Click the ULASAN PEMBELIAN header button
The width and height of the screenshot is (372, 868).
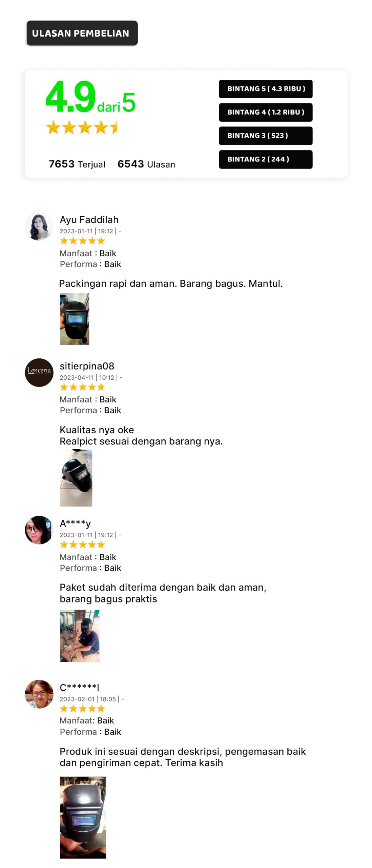pos(82,33)
